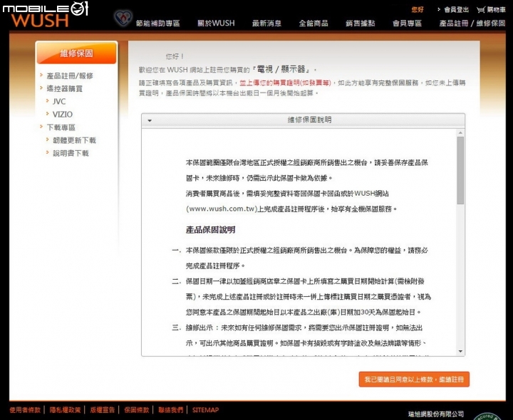
Task: Click the 瑞旭網股份有限公司 text
Action: [x=436, y=414]
